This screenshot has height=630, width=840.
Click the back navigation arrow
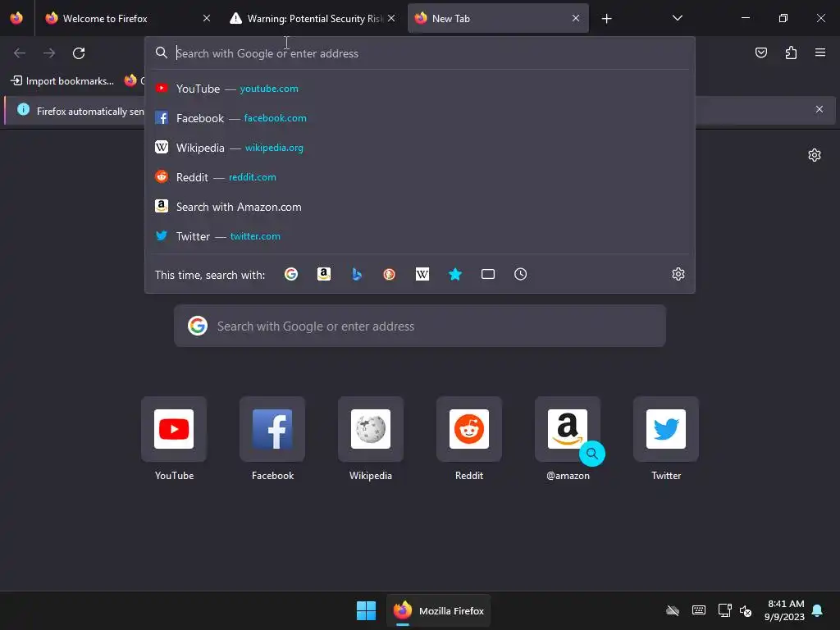[x=20, y=53]
